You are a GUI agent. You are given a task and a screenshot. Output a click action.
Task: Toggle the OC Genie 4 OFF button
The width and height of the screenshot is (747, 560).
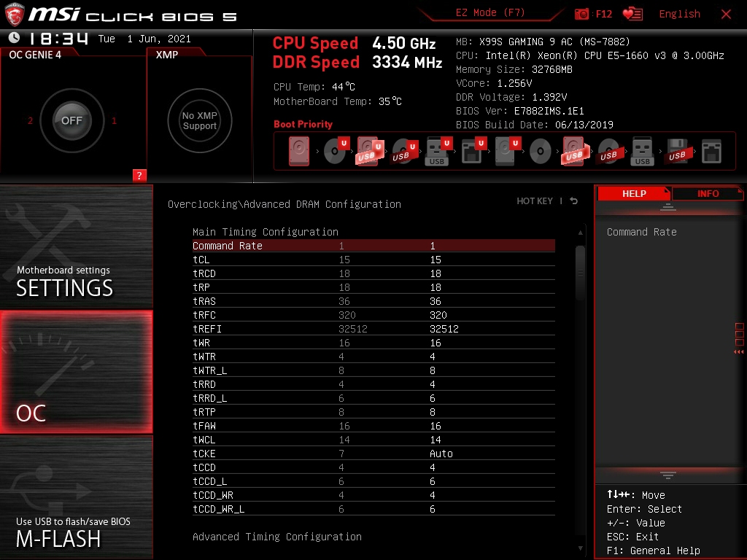(71, 120)
